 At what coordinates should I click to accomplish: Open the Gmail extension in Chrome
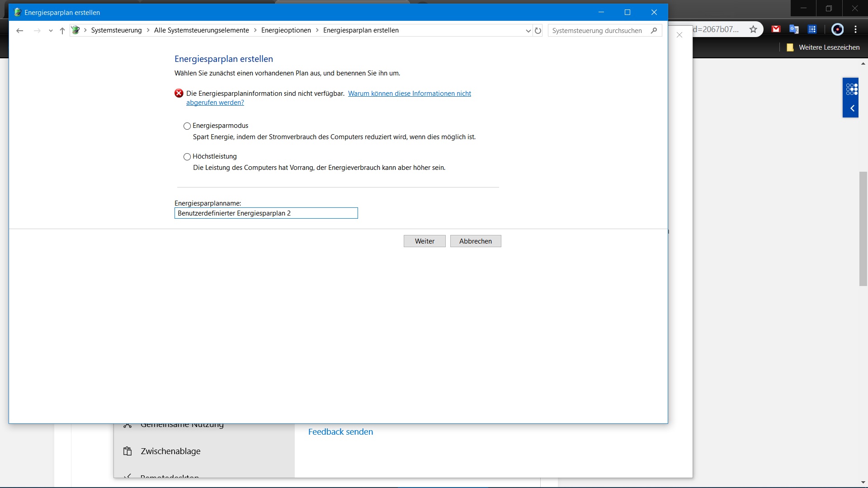point(776,29)
